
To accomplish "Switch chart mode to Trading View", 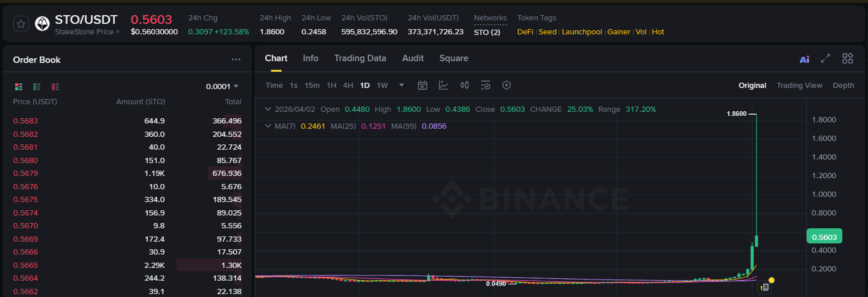I will click(x=799, y=85).
